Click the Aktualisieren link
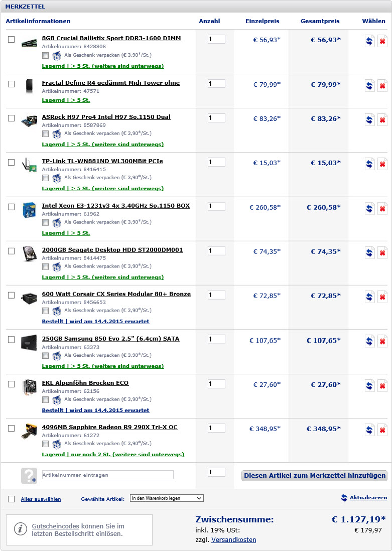The width and height of the screenshot is (392, 551). tap(368, 498)
